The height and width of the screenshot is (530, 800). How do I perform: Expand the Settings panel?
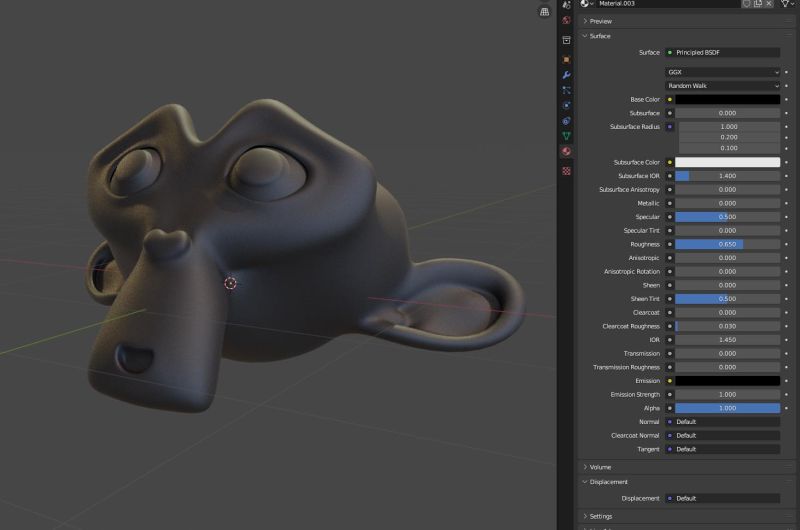[x=601, y=517]
